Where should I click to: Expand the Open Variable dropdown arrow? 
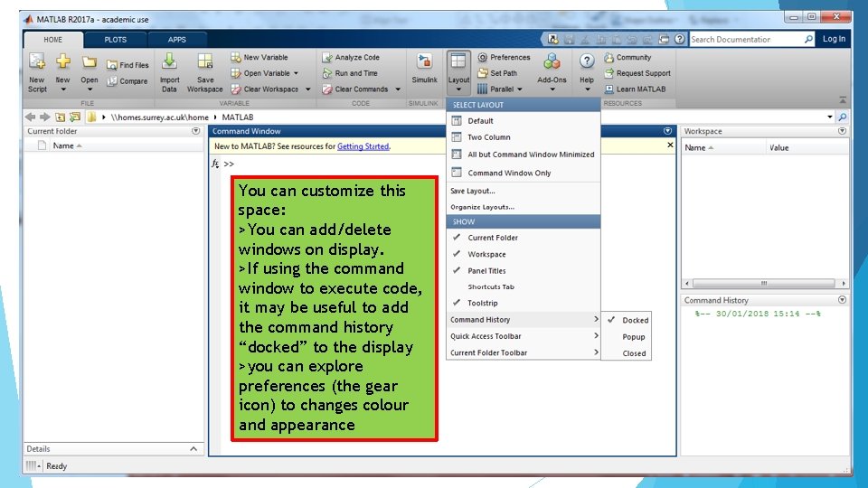tap(297, 73)
